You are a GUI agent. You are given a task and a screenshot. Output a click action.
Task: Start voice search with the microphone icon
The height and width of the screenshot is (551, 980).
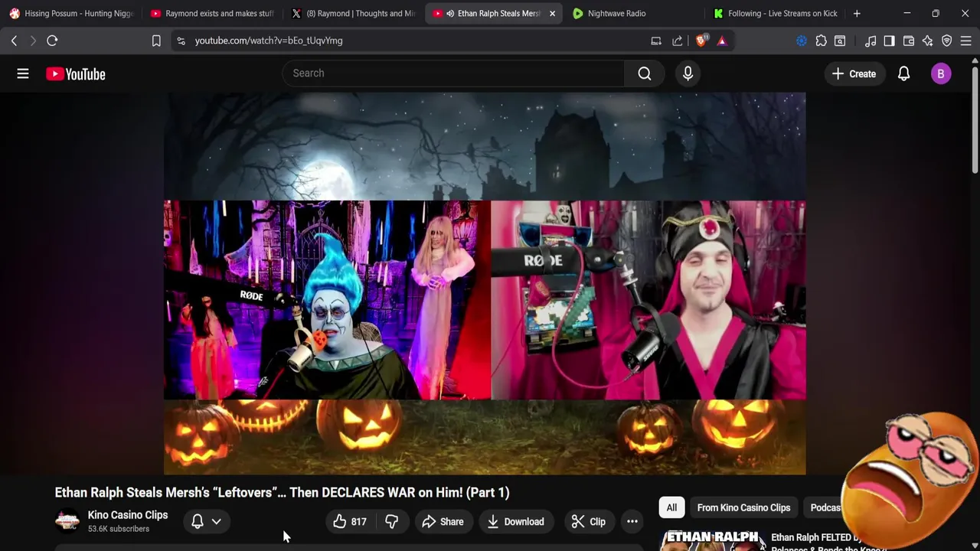coord(688,73)
